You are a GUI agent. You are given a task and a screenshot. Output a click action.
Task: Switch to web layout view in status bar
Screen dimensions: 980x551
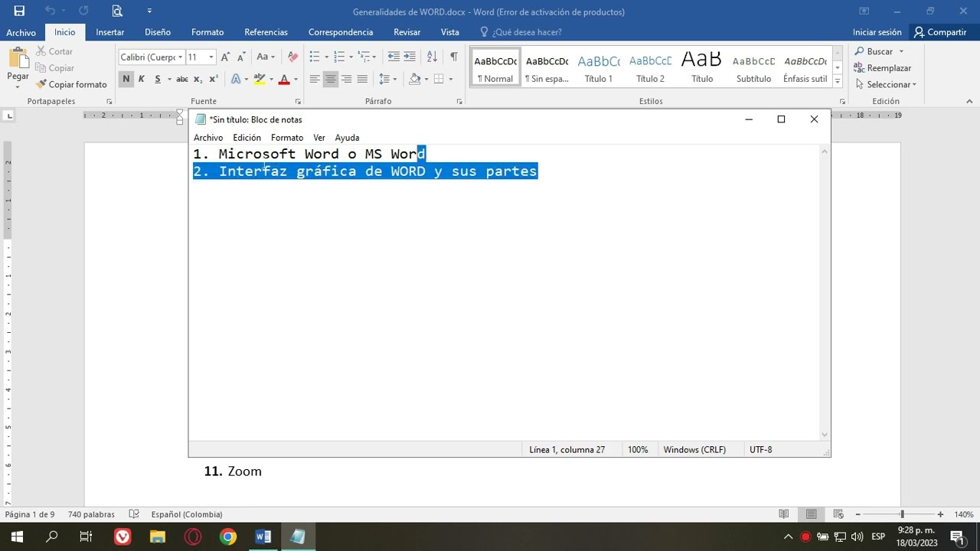pyautogui.click(x=838, y=514)
